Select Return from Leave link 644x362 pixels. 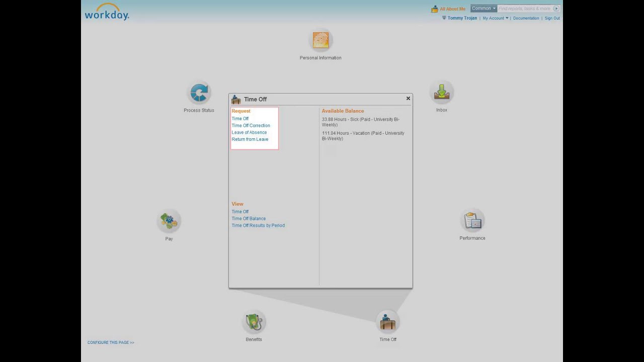click(x=250, y=139)
